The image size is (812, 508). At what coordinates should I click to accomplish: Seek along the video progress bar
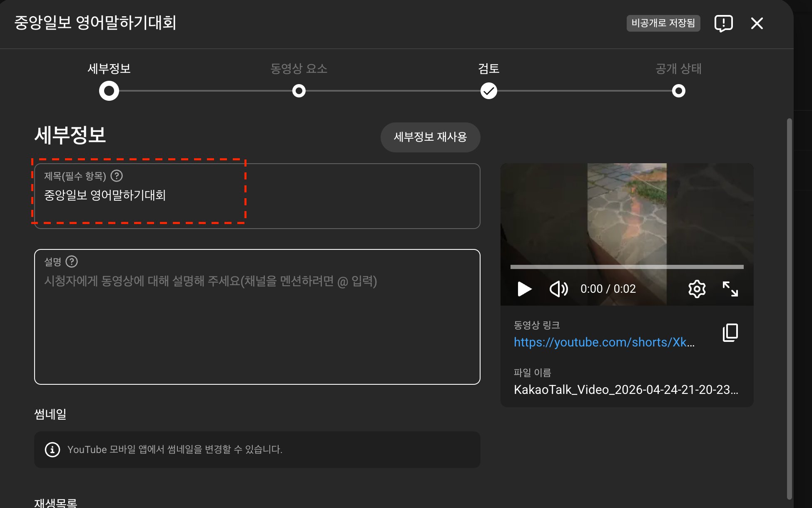[627, 266]
